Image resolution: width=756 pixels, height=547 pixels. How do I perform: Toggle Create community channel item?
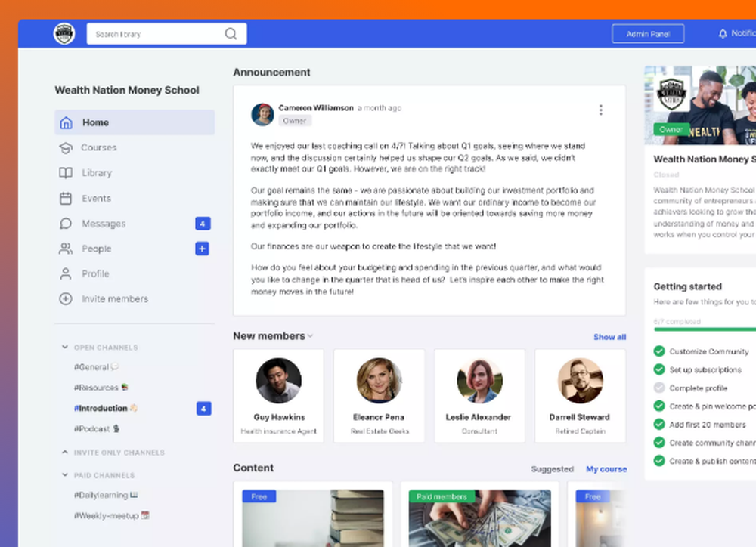click(x=659, y=443)
